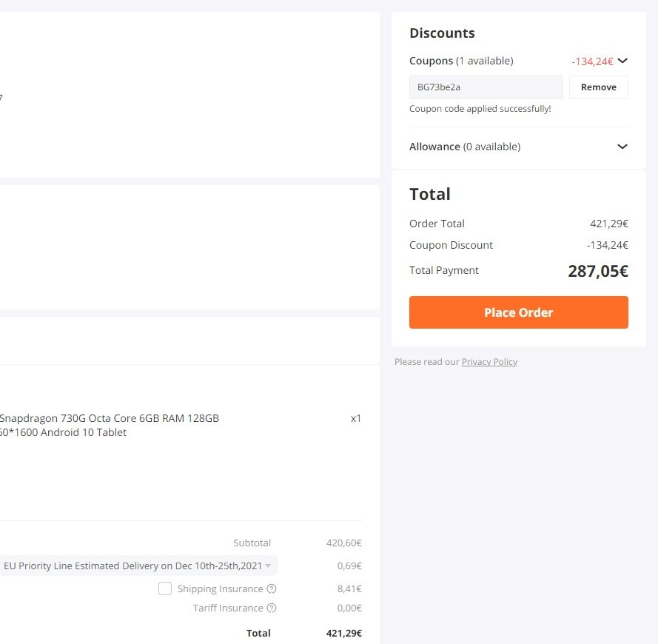Click the Tariff Insurance help icon
This screenshot has height=644, width=658.
point(272,608)
